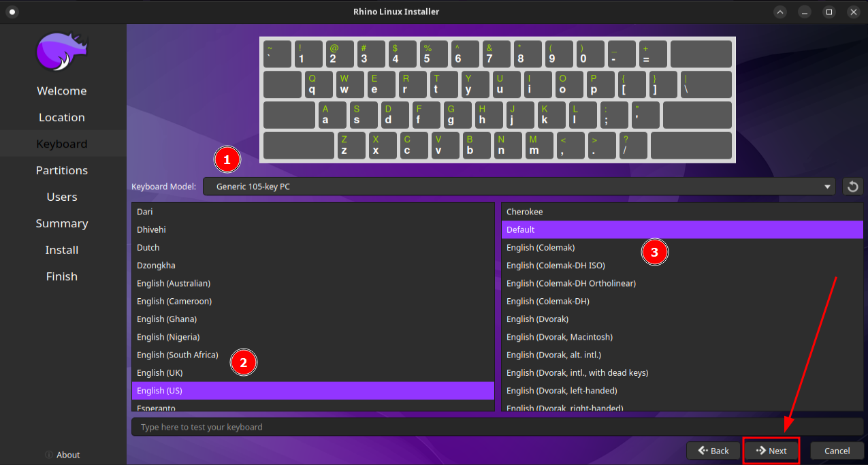The image size is (868, 465).
Task: Select Dari layout
Action: pyautogui.click(x=313, y=212)
